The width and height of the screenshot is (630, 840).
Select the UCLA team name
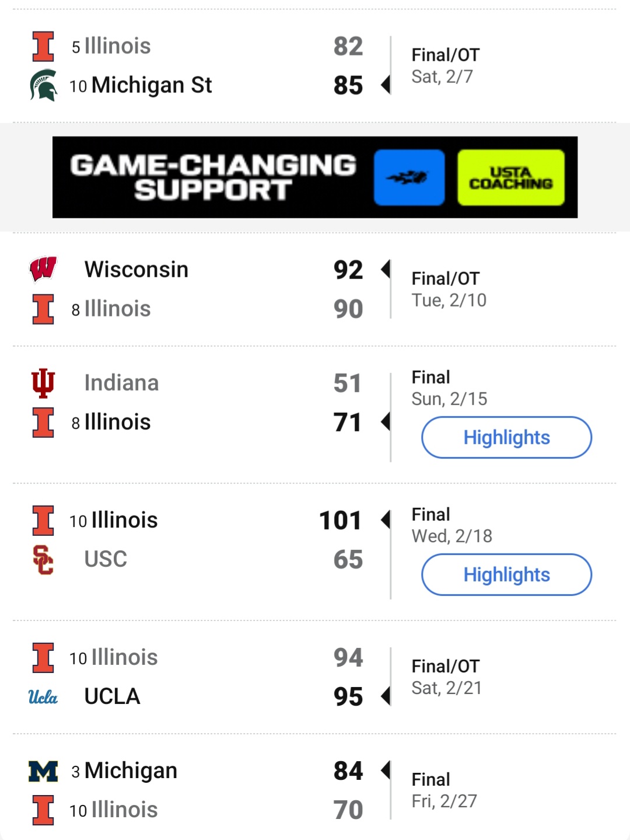[x=112, y=696]
